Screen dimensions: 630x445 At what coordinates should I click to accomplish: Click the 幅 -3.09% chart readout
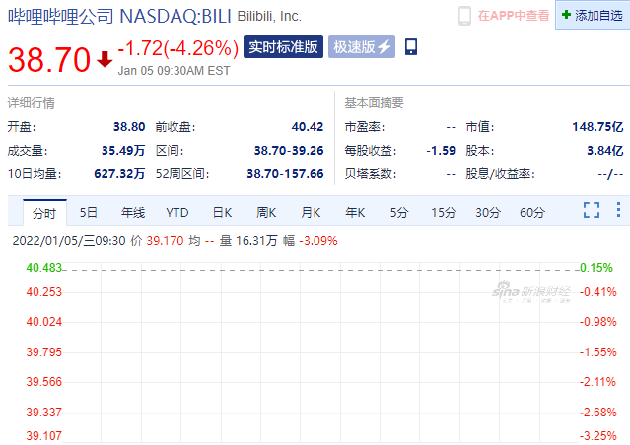pyautogui.click(x=310, y=241)
